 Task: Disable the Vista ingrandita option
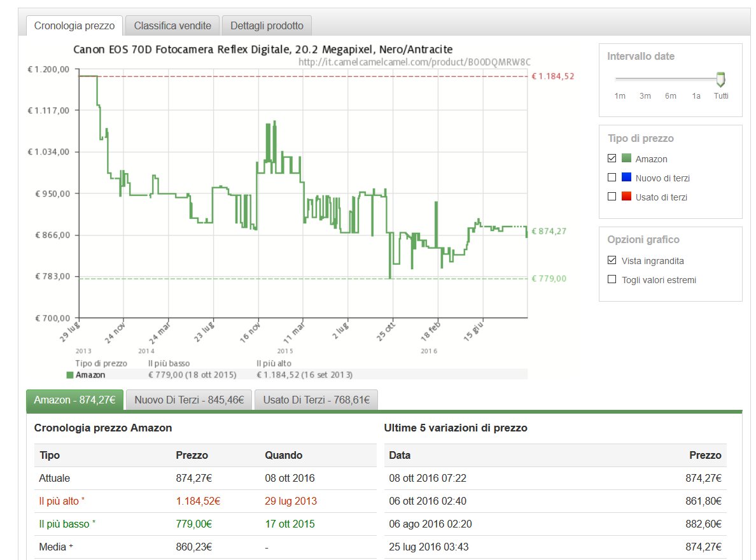point(612,260)
